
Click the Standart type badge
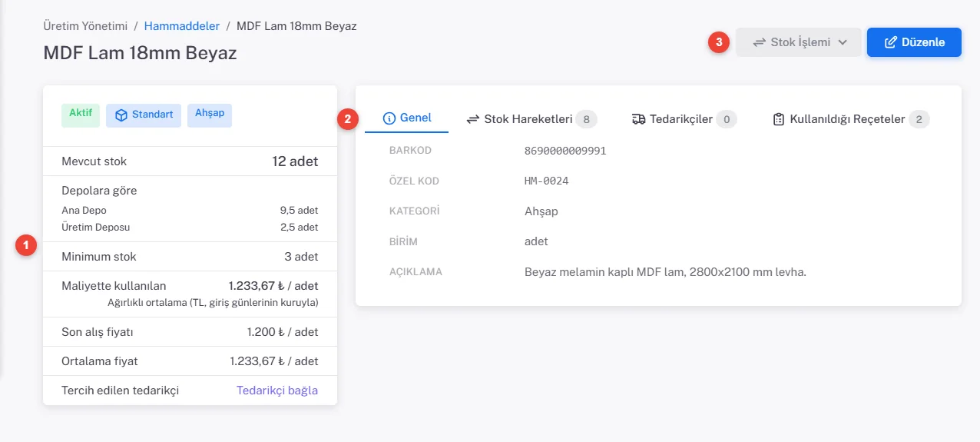coord(144,115)
